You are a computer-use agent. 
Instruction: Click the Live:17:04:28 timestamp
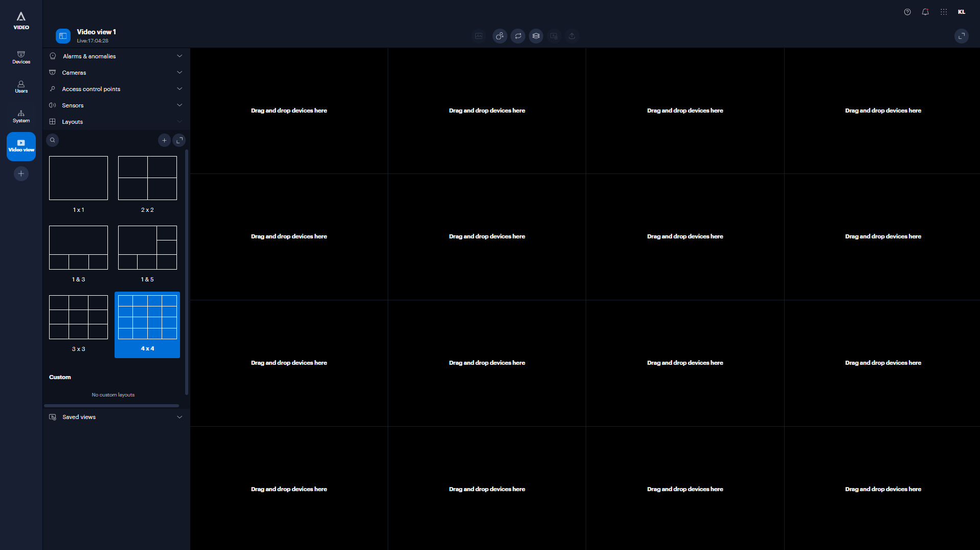click(x=93, y=41)
